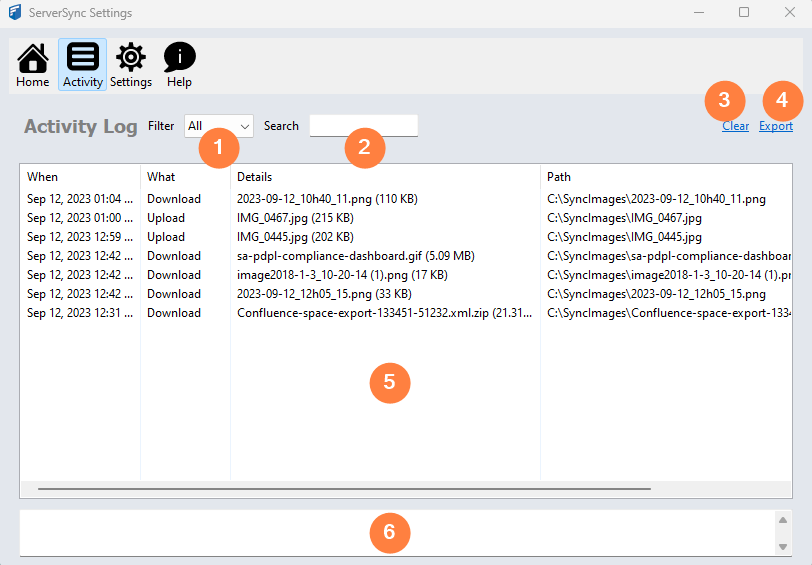812x565 pixels.
Task: Click into the Search text field
Action: coord(363,126)
